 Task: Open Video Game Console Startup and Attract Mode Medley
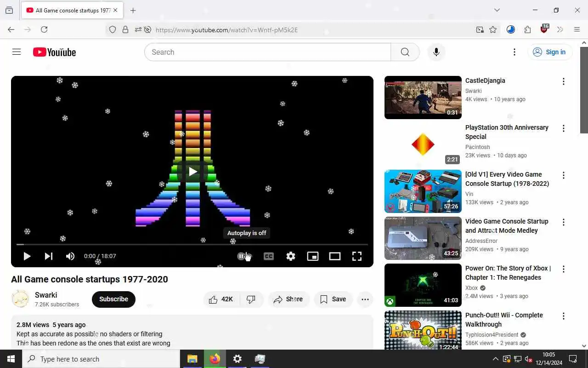coord(507,226)
